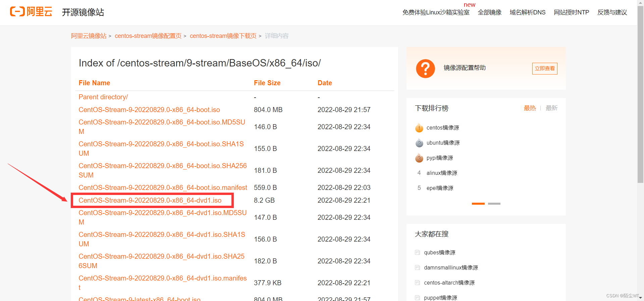Click the document icon beside damnsmalllinux镜像源
Image resolution: width=644 pixels, height=301 pixels.
417,267
